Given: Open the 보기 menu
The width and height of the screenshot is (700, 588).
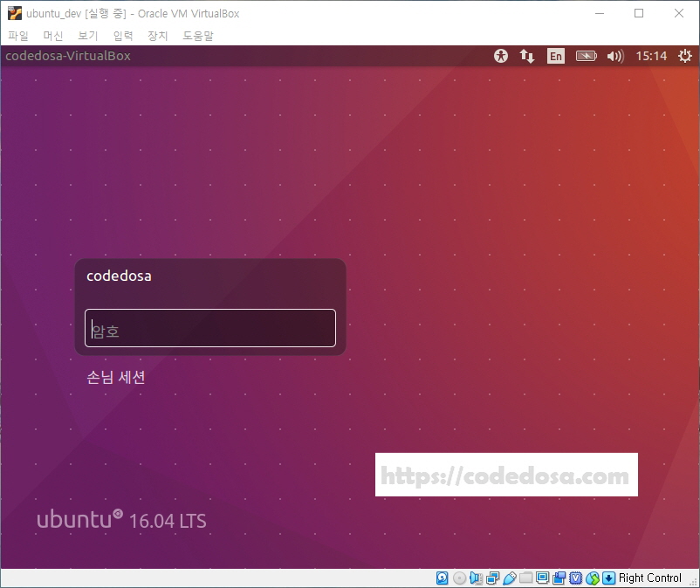Looking at the screenshot, I should tap(88, 36).
